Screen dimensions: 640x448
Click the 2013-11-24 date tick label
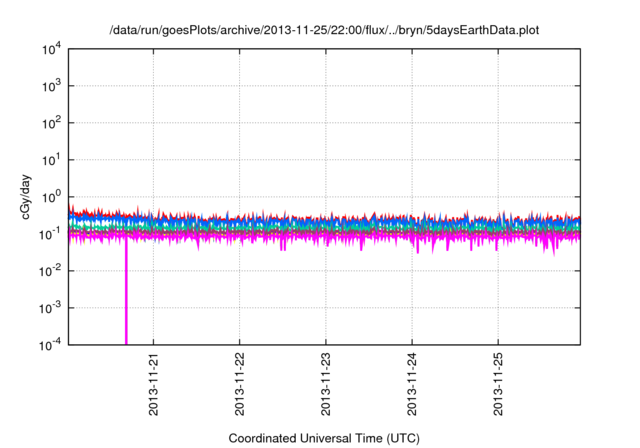pos(412,384)
